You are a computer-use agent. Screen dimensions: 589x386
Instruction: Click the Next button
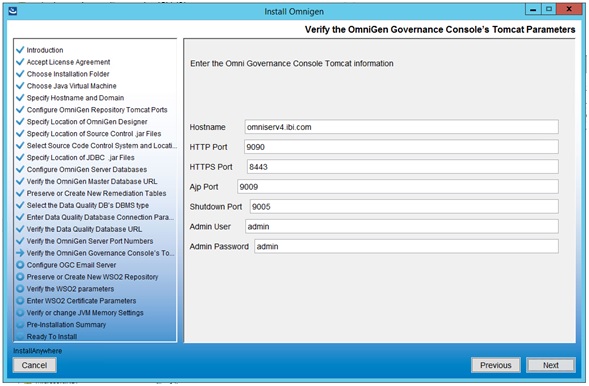[x=550, y=365]
